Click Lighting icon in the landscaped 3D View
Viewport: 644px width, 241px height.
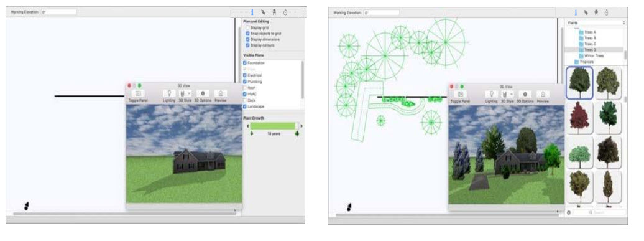491,94
